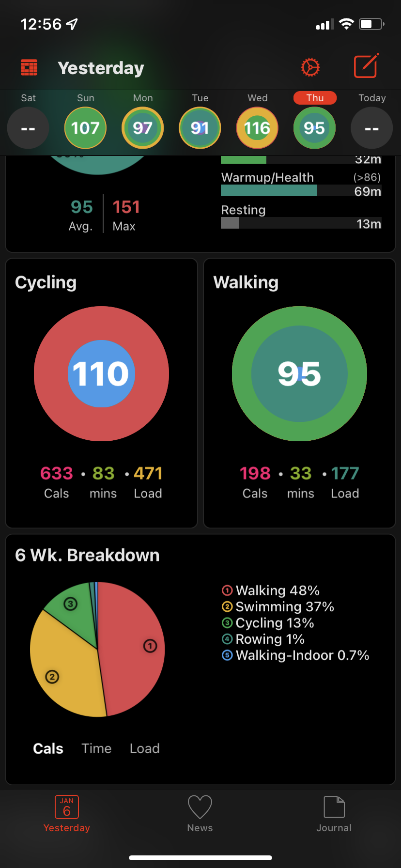
Task: Select the Walking legend marker number 1
Action: click(x=228, y=590)
